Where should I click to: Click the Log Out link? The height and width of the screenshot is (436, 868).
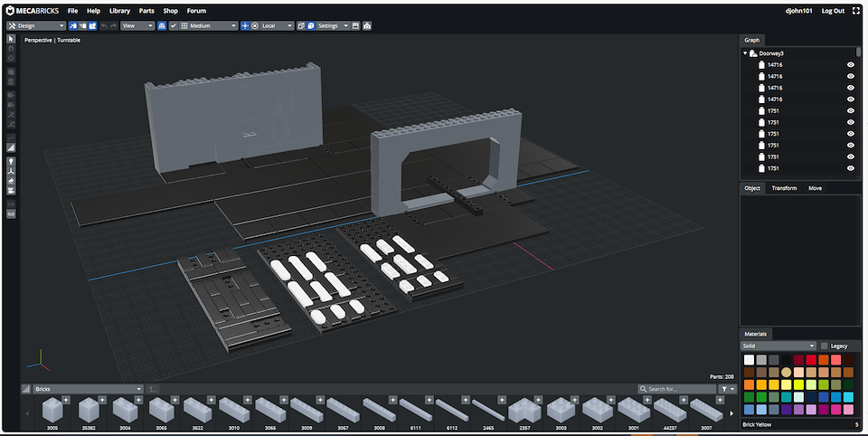click(833, 11)
